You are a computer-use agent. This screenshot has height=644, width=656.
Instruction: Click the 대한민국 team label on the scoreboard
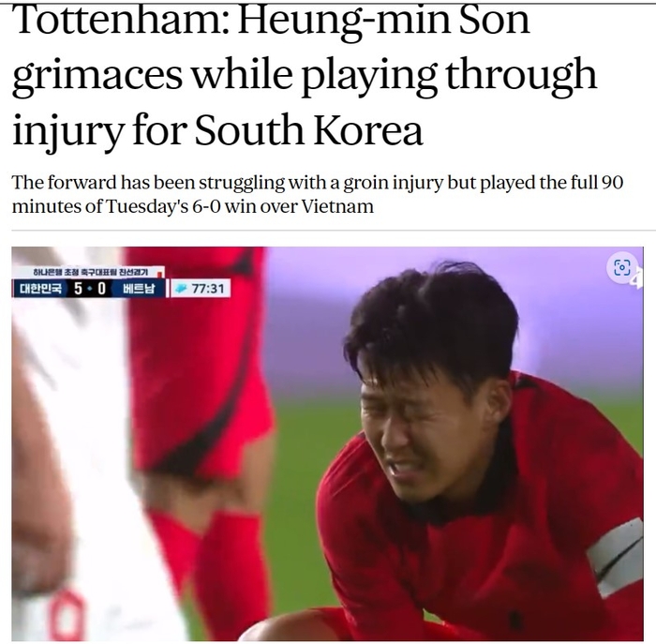tap(40, 289)
